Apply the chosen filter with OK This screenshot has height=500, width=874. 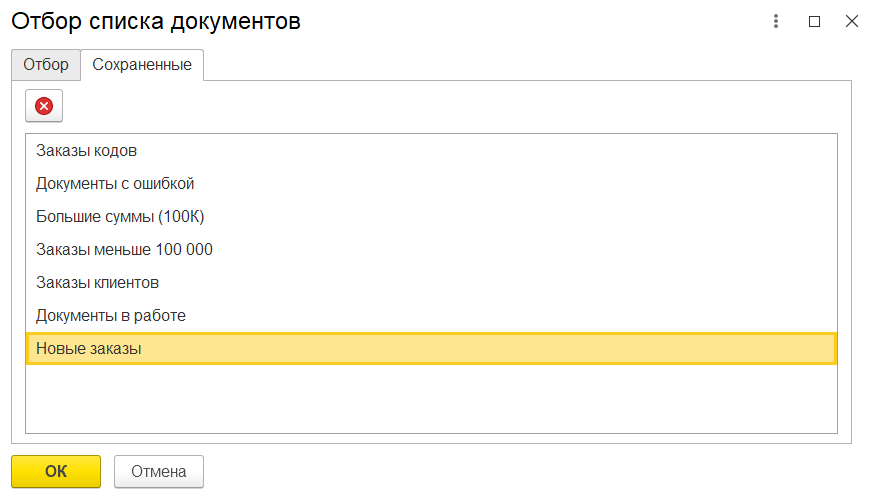tap(56, 472)
